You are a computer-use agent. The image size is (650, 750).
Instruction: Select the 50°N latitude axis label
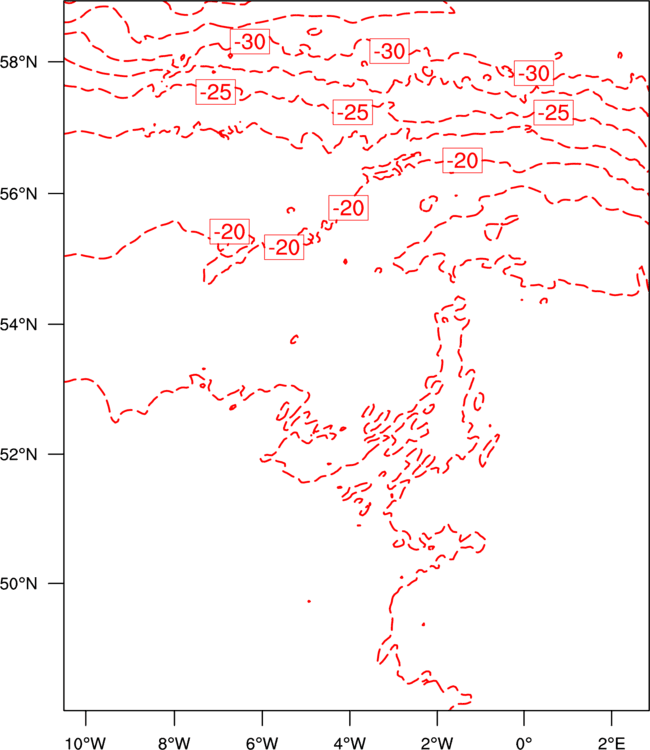click(x=19, y=584)
